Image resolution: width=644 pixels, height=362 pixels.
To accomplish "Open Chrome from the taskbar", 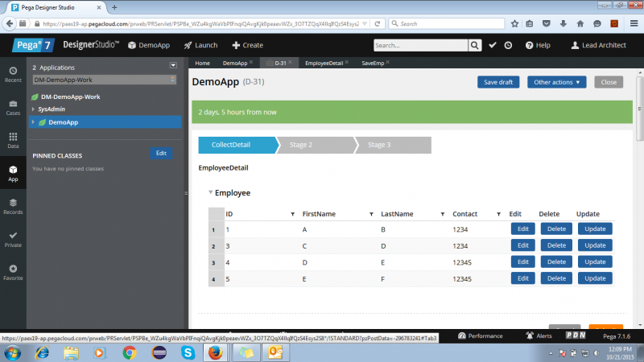I will click(130, 352).
